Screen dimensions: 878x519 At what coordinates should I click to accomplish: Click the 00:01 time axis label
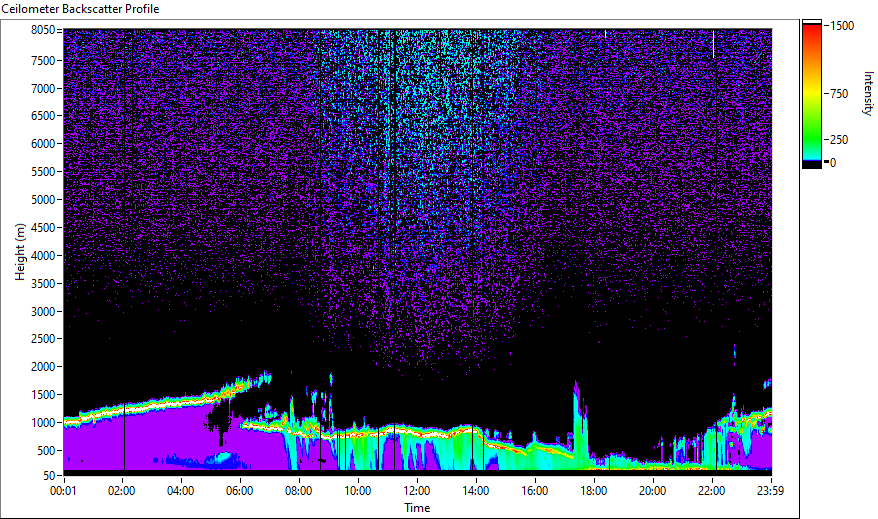(x=63, y=491)
